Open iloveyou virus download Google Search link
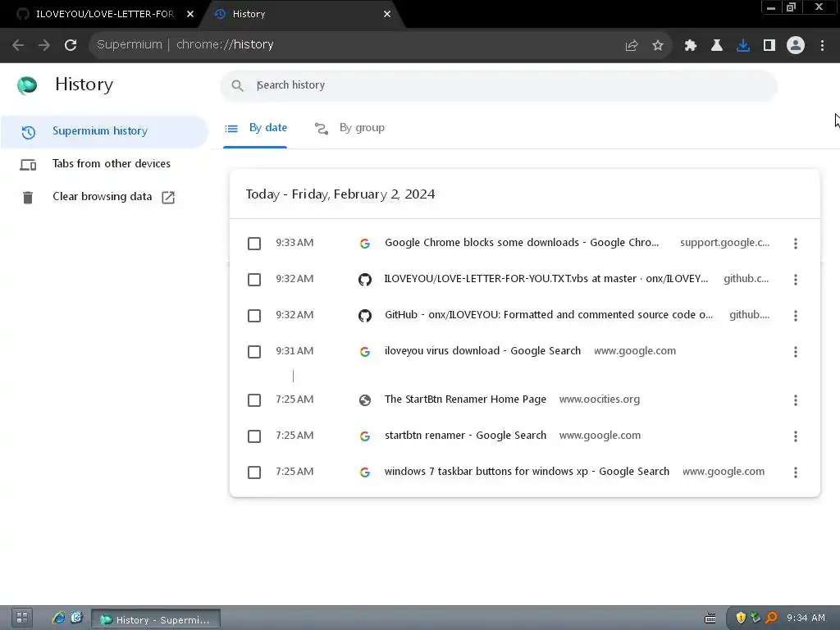The height and width of the screenshot is (630, 840). [482, 351]
